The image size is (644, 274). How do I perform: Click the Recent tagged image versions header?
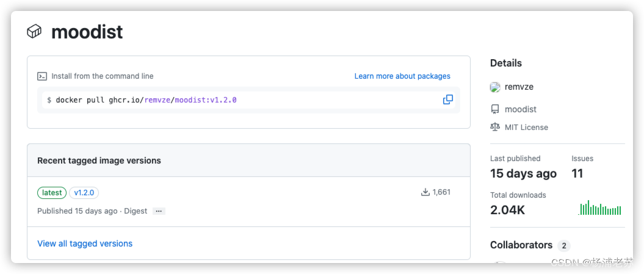(99, 160)
